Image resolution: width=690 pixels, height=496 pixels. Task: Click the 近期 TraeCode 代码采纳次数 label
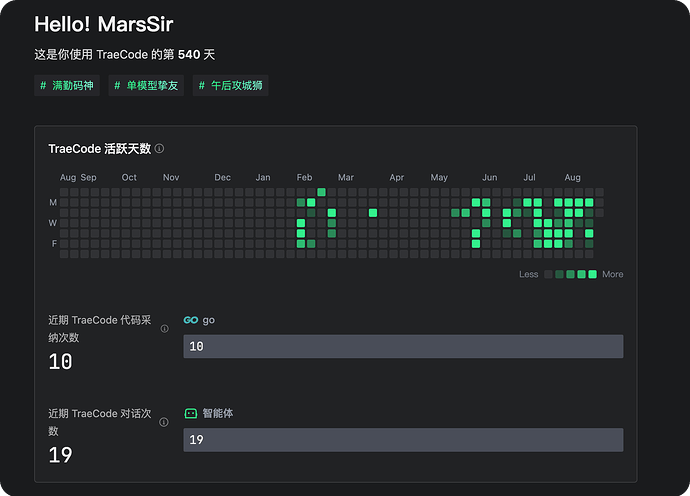tap(100, 329)
